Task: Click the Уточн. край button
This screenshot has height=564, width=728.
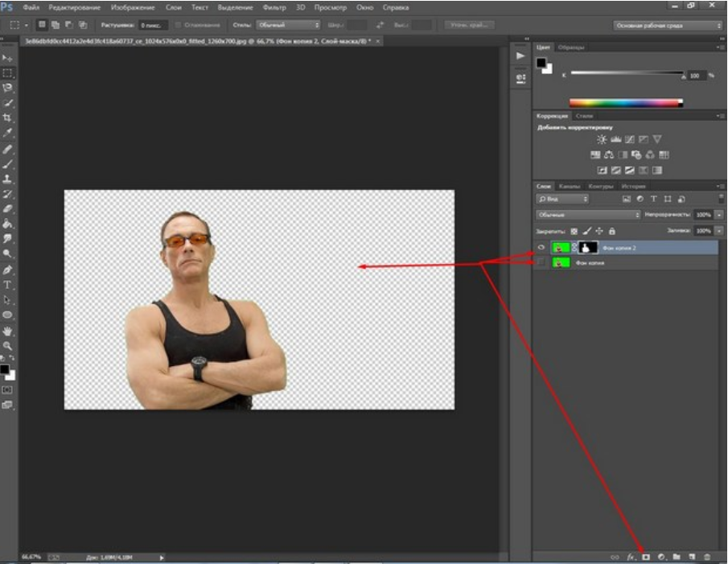Action: pyautogui.click(x=469, y=25)
